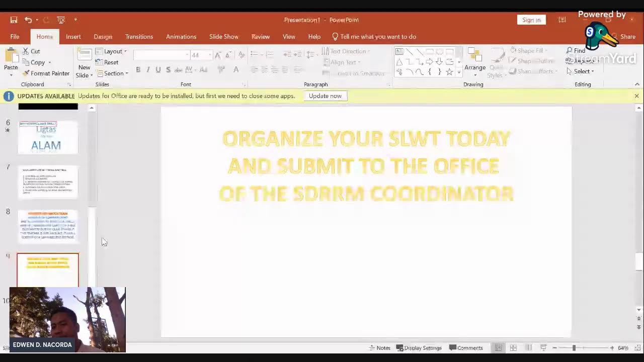Open the font name combo box
644x362 pixels.
coord(162,55)
